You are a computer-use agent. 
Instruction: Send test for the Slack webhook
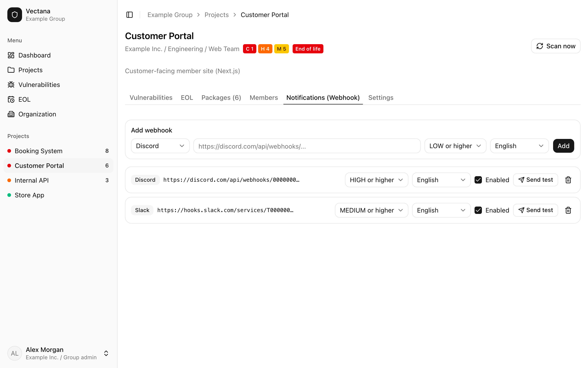pyautogui.click(x=536, y=210)
